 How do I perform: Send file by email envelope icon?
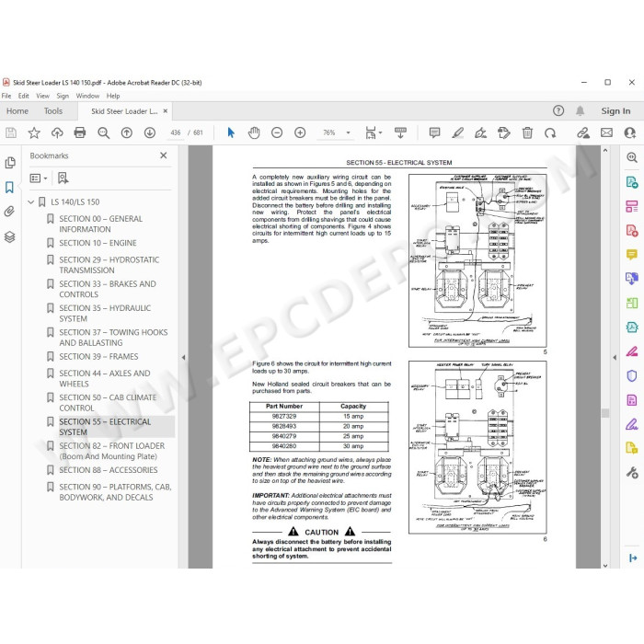[606, 132]
